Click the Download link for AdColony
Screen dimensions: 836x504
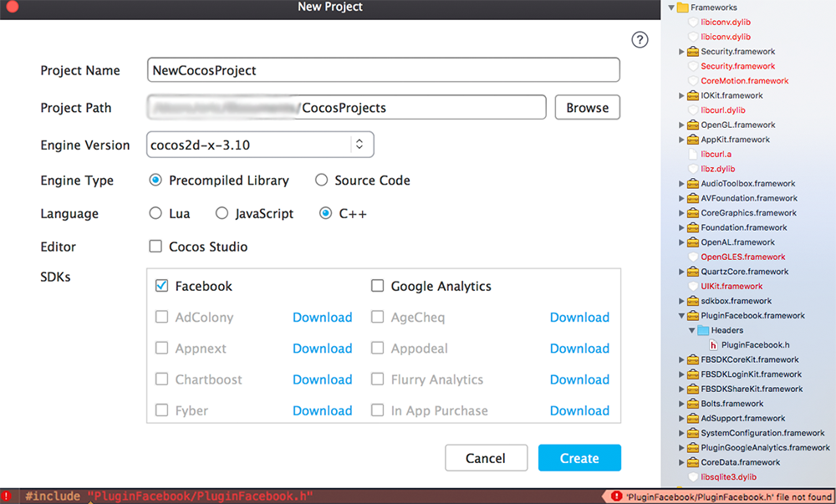(x=322, y=318)
